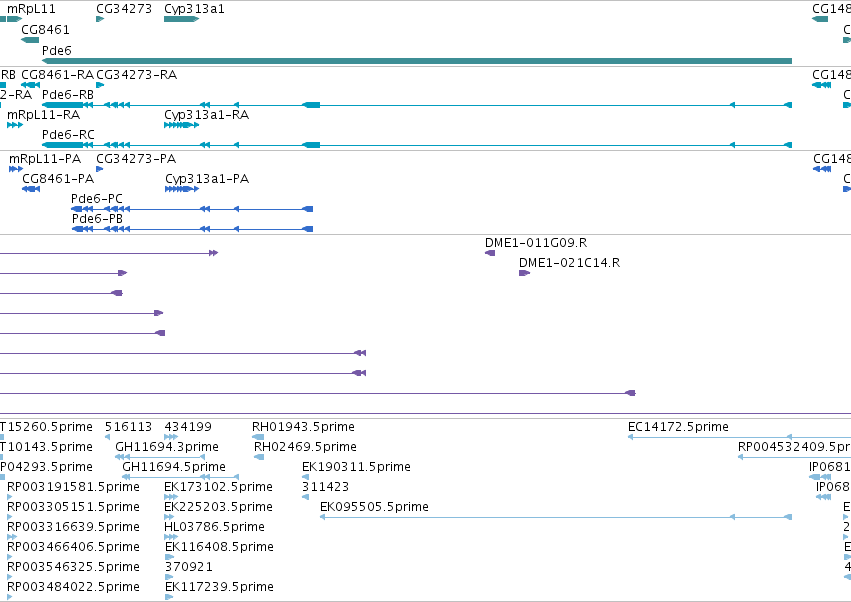
Task: Click the 311423 EST label
Action: [x=326, y=487]
